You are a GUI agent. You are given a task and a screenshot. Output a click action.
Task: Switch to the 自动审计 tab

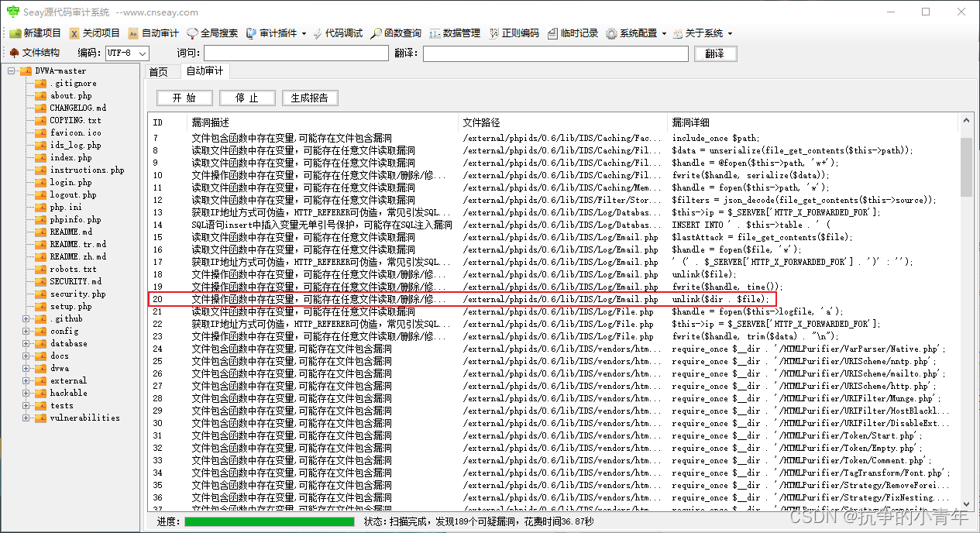pyautogui.click(x=205, y=71)
